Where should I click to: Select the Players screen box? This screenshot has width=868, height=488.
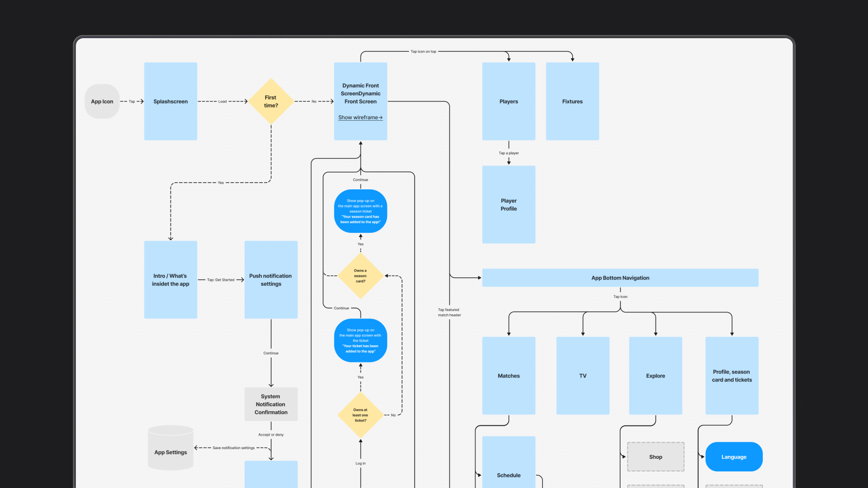click(509, 101)
